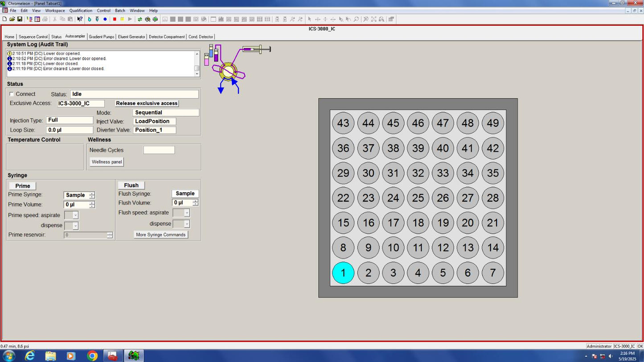The width and height of the screenshot is (644, 362).
Task: Click the blue circle icon in toolbar
Action: point(105,19)
